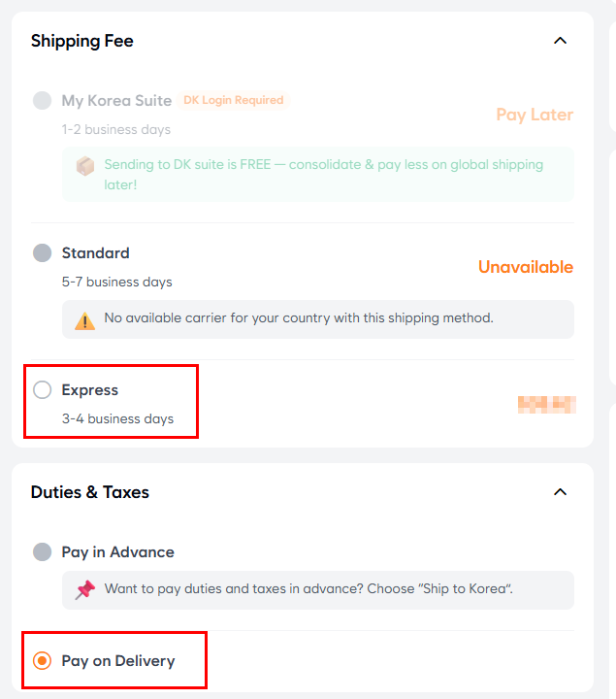Select the Pay in Advance radio button
Viewport: 616px width, 699px height.
[x=43, y=551]
